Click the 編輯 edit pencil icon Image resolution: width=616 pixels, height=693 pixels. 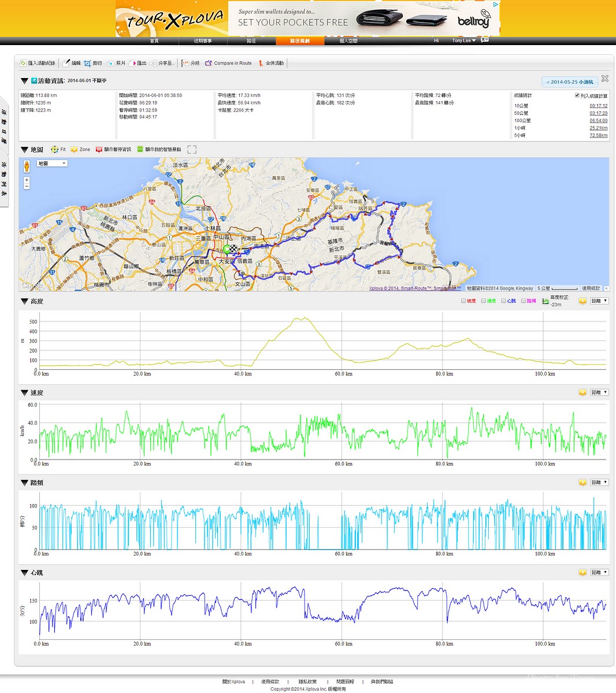(x=66, y=63)
